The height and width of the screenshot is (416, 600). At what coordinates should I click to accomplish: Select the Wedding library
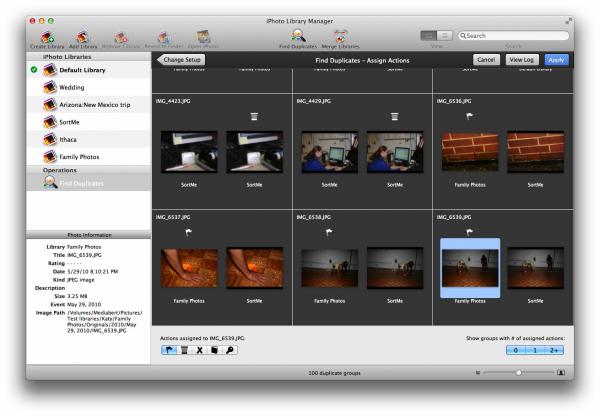(89, 87)
